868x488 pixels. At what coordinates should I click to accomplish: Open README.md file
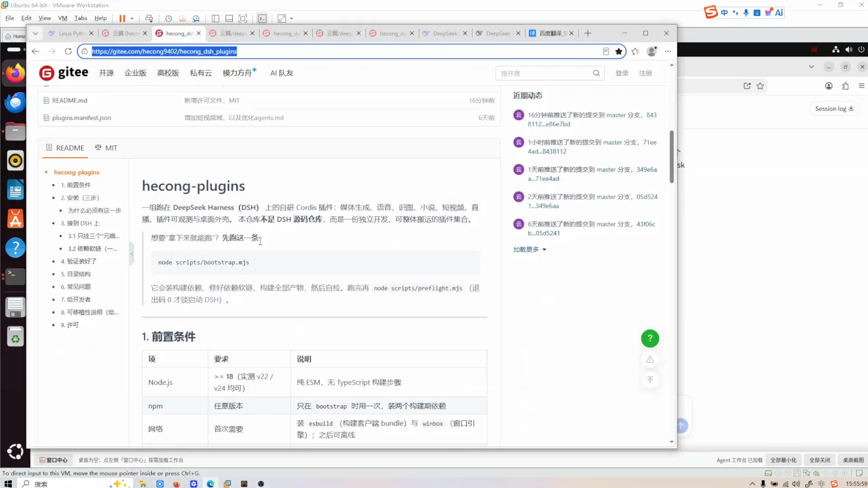coord(69,100)
